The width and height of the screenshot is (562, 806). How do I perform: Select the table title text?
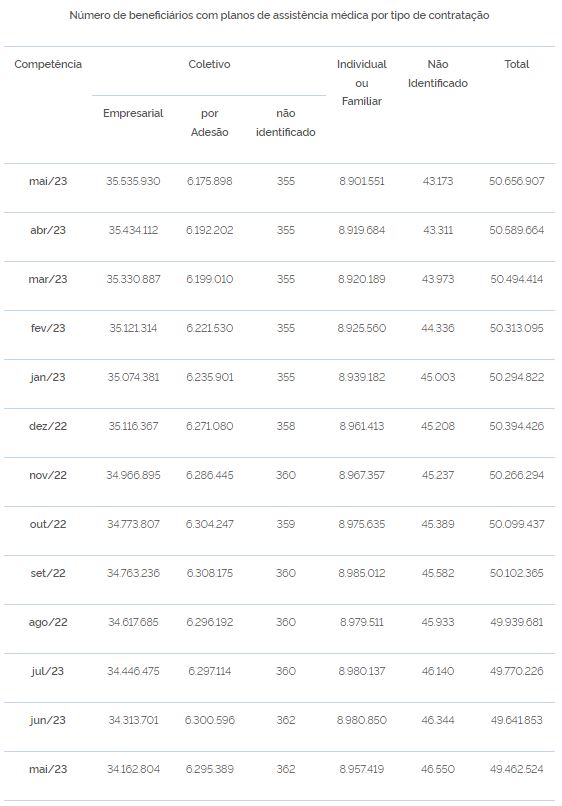(279, 15)
